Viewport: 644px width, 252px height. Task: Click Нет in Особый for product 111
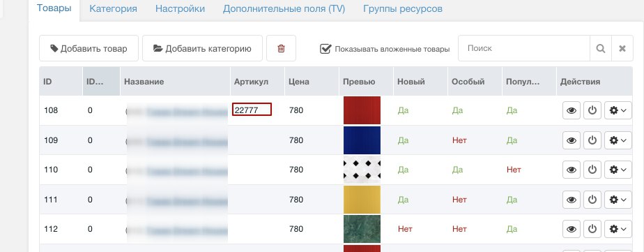coord(459,200)
